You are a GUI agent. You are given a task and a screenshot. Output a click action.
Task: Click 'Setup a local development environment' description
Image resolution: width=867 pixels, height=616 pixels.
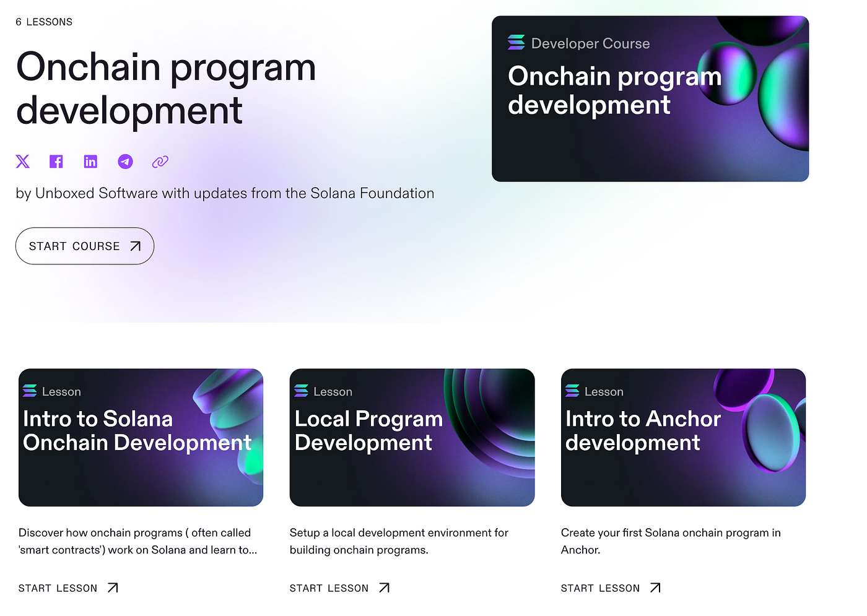coord(399,541)
